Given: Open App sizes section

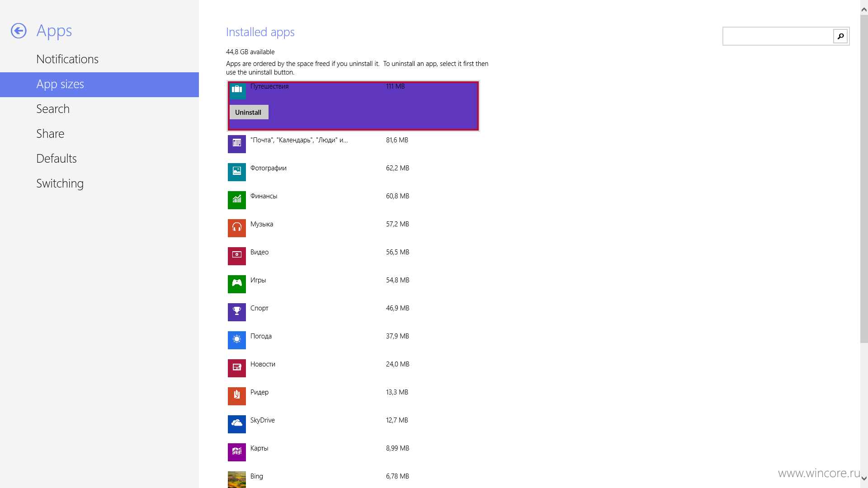Looking at the screenshot, I should click(99, 84).
